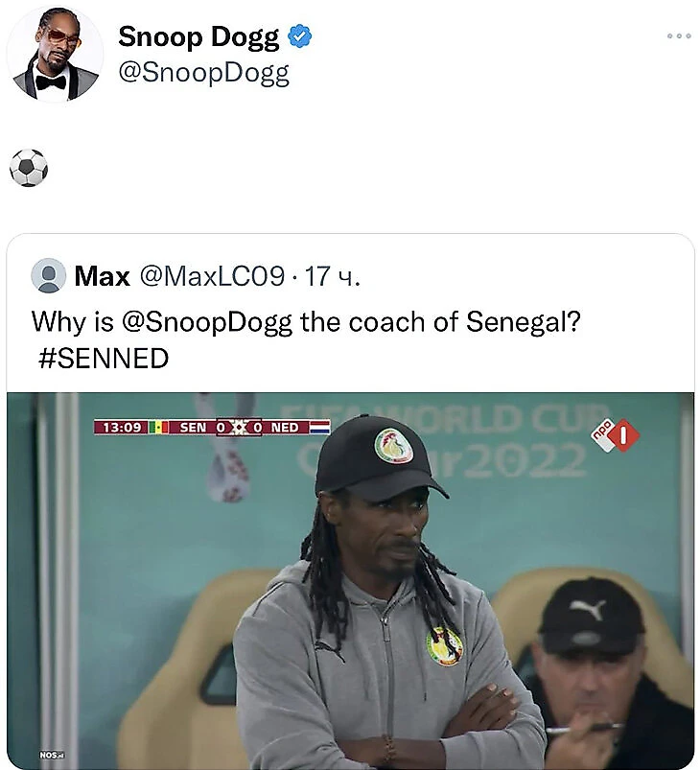This screenshot has width=700, height=770.
Task: Click the blue verified badge
Action: pyautogui.click(x=299, y=36)
